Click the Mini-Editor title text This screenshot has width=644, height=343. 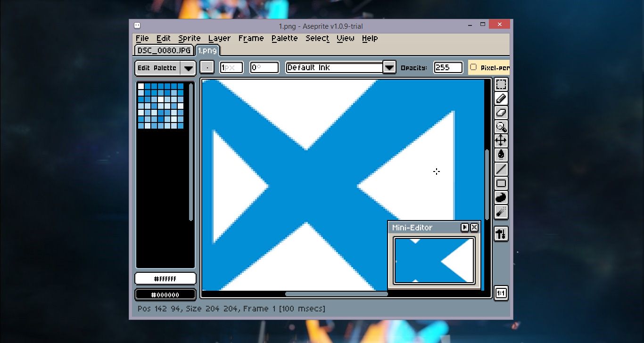pos(412,228)
